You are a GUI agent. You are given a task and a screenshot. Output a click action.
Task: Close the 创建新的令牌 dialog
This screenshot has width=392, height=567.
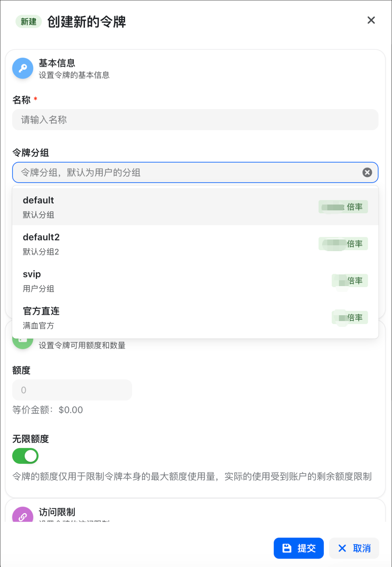tap(371, 20)
